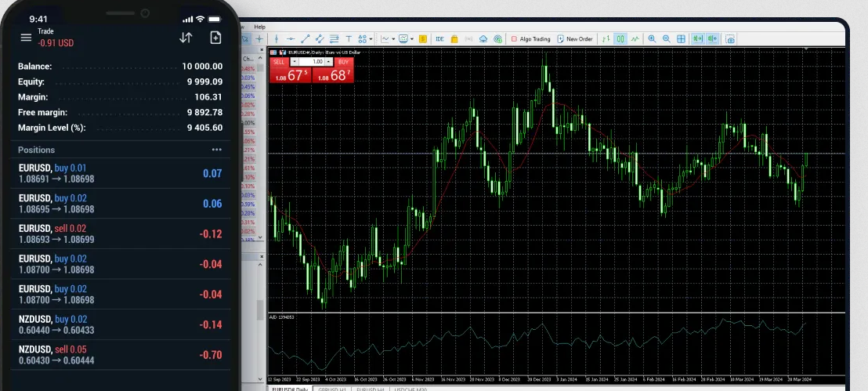Select the text label tool
This screenshot has height=391, width=868.
348,38
